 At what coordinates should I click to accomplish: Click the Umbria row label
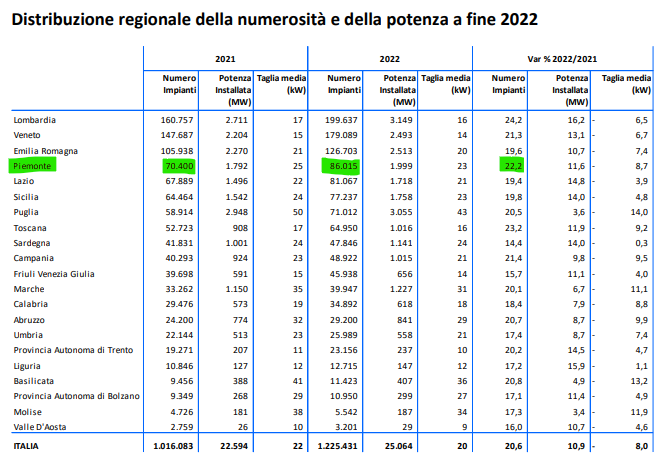pyautogui.click(x=28, y=335)
